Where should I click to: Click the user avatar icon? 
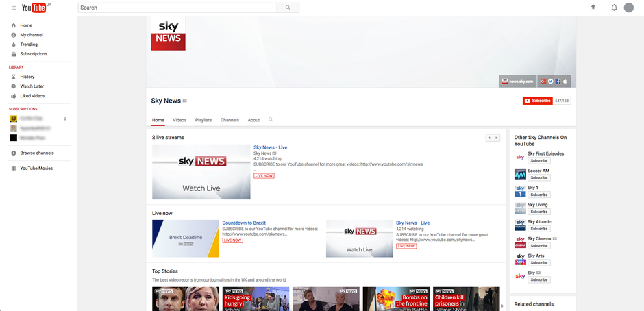pyautogui.click(x=629, y=8)
